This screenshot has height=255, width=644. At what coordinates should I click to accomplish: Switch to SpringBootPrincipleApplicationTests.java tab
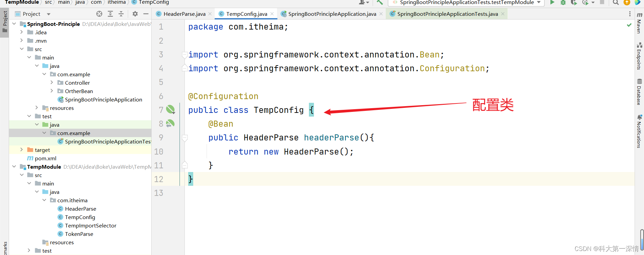[x=447, y=14]
